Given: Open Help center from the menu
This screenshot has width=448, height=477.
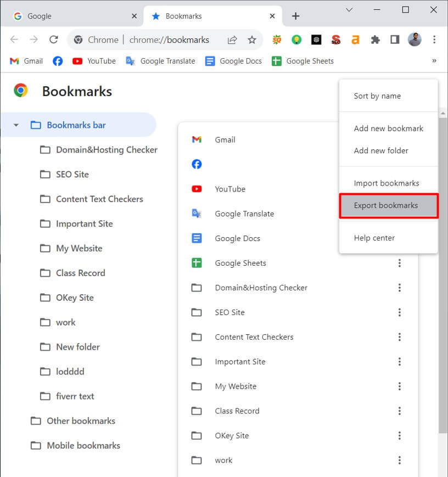Looking at the screenshot, I should coord(388,238).
